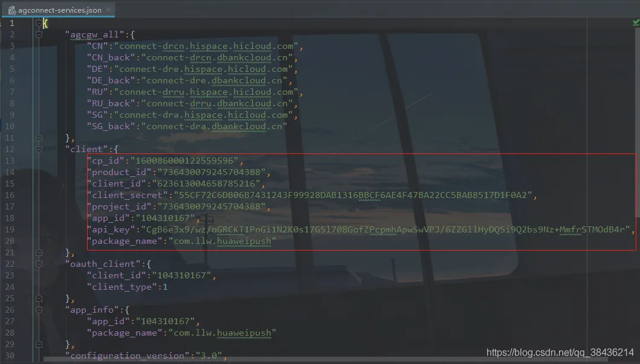Viewport: 640px width, 364px height.
Task: Open the green inspection checkmark indicator
Action: [x=636, y=23]
